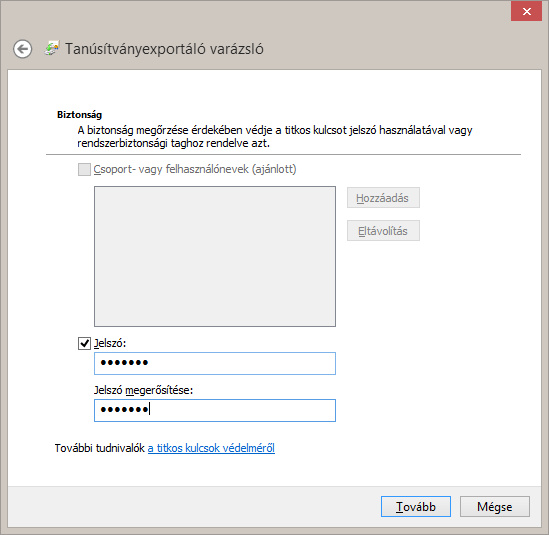Click the bold Biztonság heading
Viewport: 549px width, 535px height.
(x=79, y=114)
